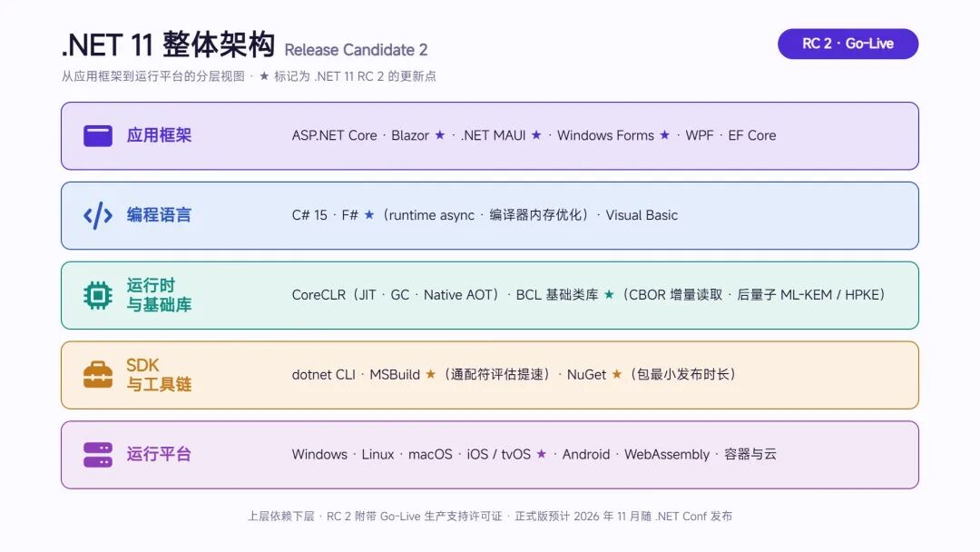Image resolution: width=980 pixels, height=552 pixels.
Task: Click the CBOR 增量读取 note
Action: coord(675,294)
